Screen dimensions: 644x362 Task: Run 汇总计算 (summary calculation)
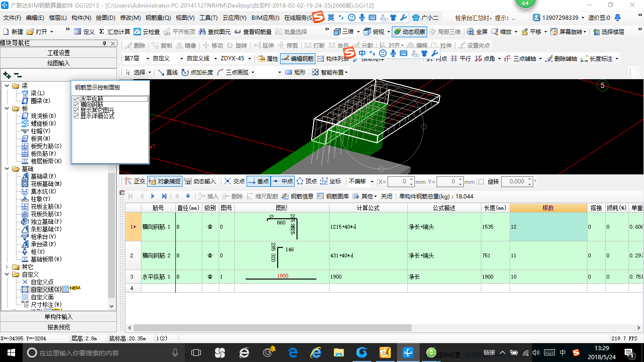tap(115, 32)
